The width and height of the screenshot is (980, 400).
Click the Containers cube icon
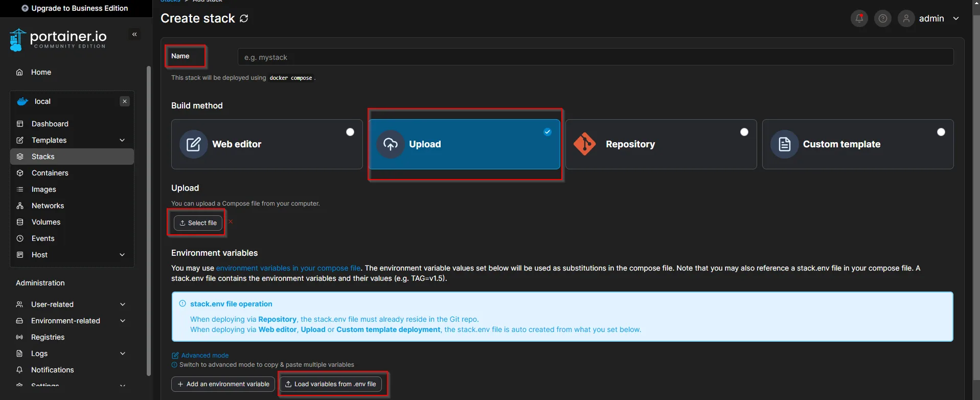point(20,173)
